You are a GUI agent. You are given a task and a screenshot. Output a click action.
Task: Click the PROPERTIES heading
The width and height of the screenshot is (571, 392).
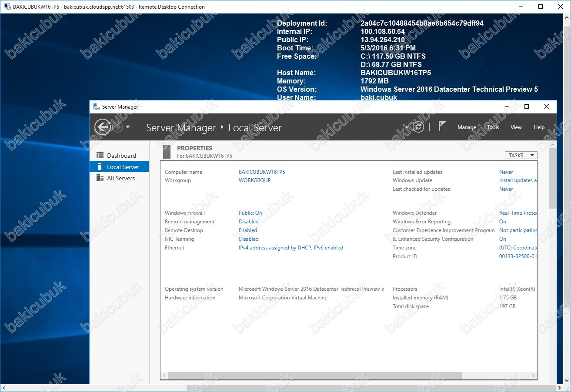point(194,148)
